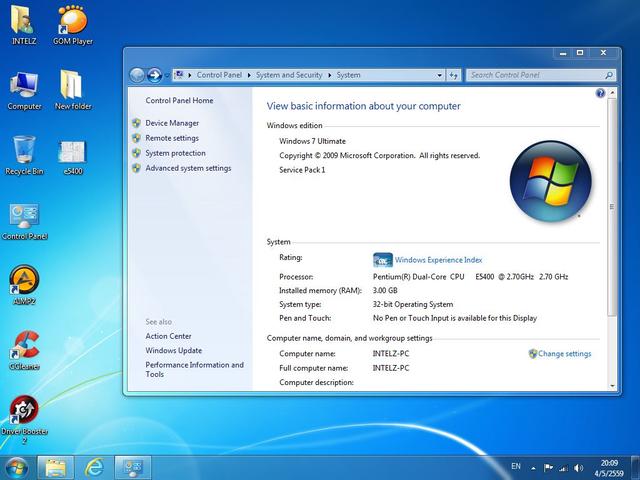Click the Change settings link
This screenshot has width=640, height=480.
click(x=564, y=354)
